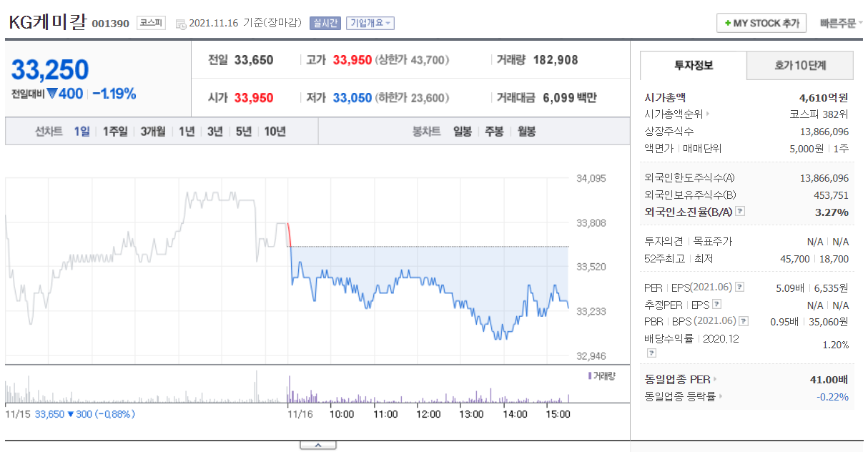Viewport: 868px width, 452px height.
Task: Click the 거래량 value 182,908
Action: (556, 60)
